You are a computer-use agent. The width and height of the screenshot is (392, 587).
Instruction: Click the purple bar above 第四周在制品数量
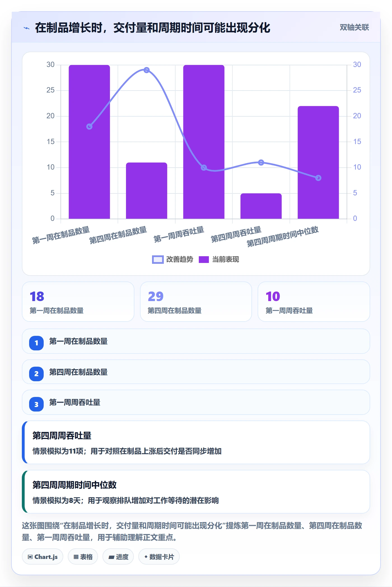click(x=146, y=191)
